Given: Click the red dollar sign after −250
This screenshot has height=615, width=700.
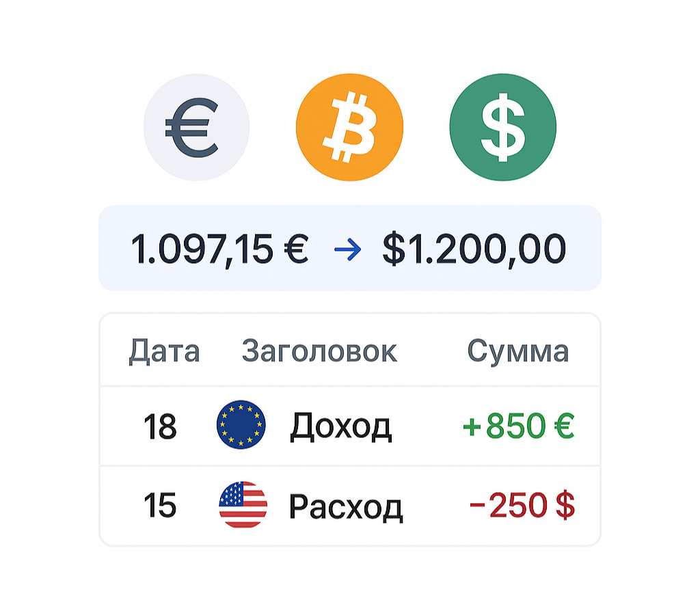Looking at the screenshot, I should (x=565, y=506).
